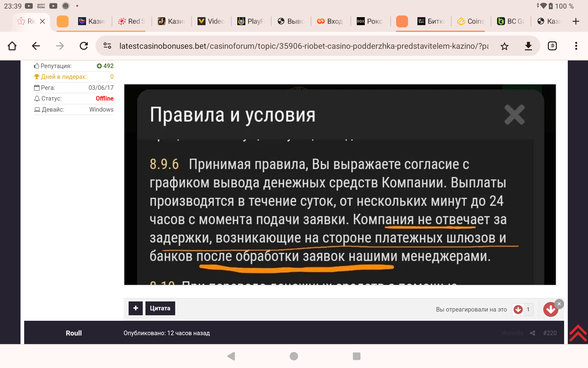Remove your reaction with small X

(x=559, y=304)
